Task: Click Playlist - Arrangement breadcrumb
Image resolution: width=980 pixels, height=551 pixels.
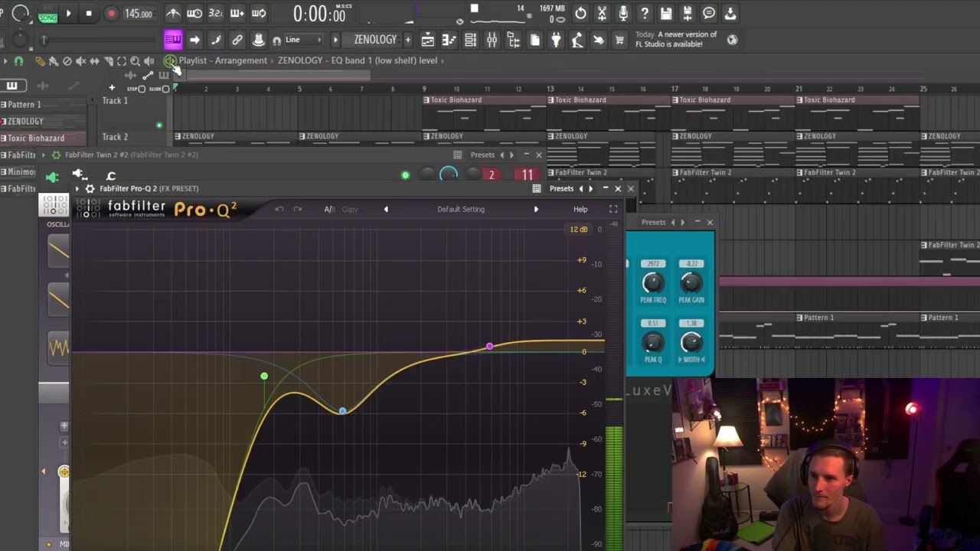Action: click(223, 60)
